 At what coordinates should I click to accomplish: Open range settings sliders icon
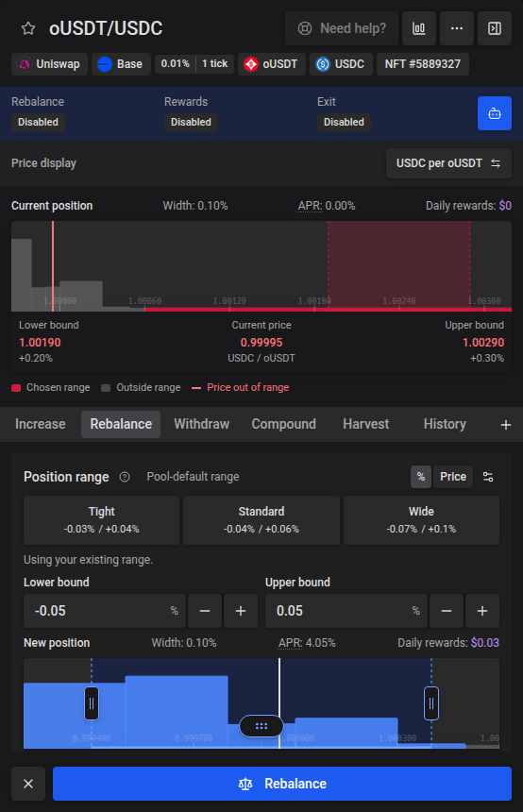[x=488, y=477]
